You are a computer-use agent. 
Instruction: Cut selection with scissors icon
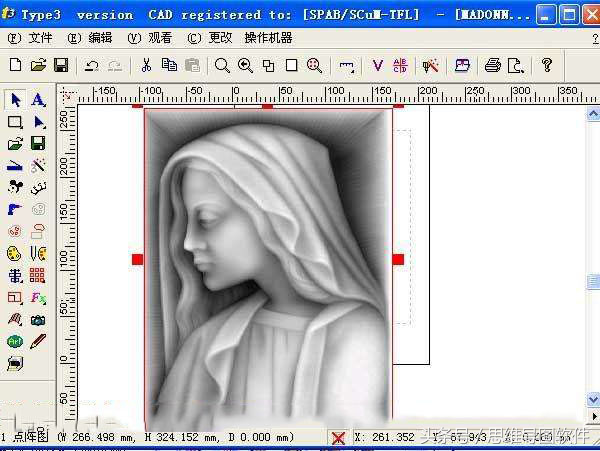click(146, 65)
